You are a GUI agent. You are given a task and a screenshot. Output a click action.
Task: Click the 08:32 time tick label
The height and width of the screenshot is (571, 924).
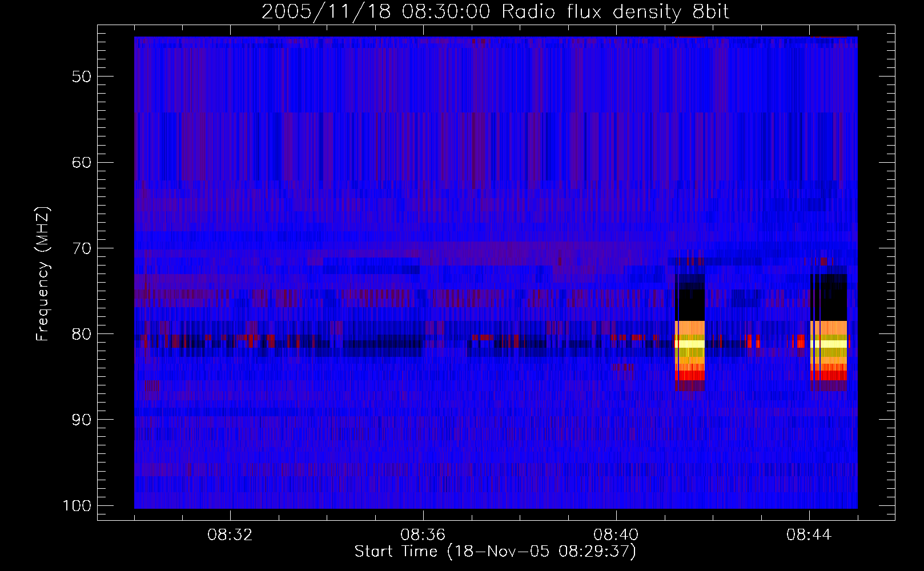[x=230, y=535]
